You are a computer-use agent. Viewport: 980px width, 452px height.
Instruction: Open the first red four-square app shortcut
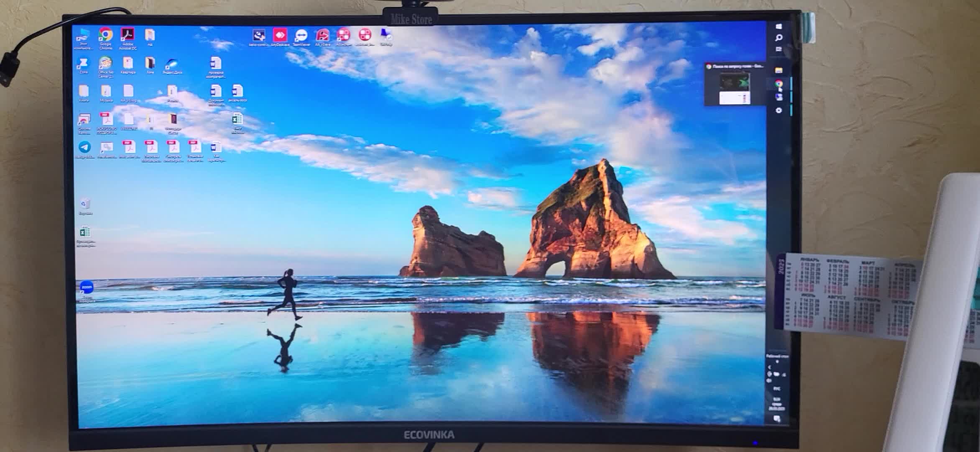click(344, 37)
